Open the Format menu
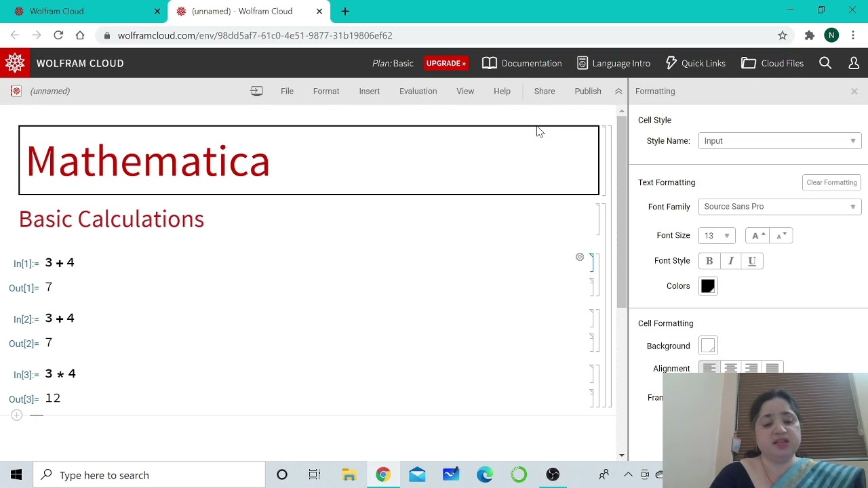868x488 pixels. [x=326, y=91]
